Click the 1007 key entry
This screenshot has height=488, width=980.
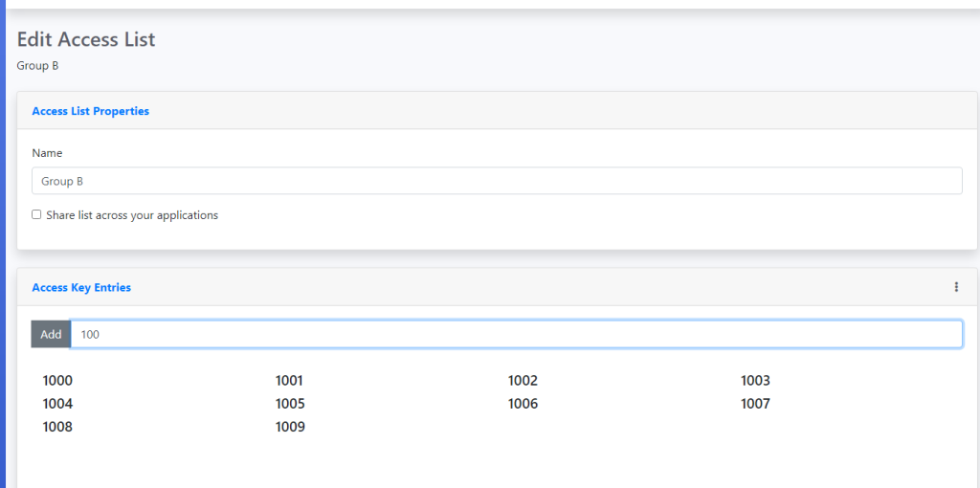click(x=755, y=404)
